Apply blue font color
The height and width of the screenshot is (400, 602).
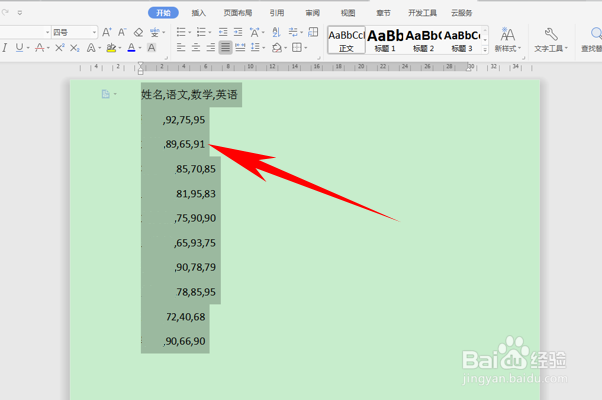[x=131, y=48]
